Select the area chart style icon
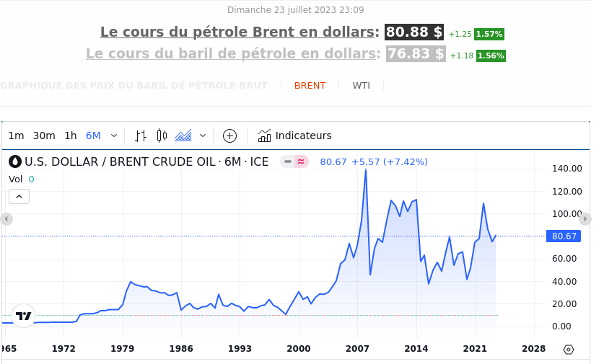Viewport: 604px width, 364px height. coord(183,136)
